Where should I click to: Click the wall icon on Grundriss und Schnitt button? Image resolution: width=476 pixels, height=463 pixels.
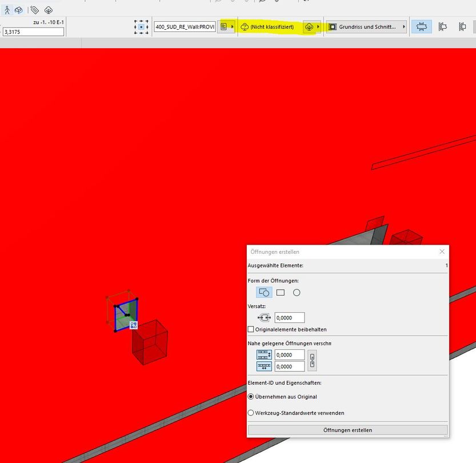[x=333, y=27]
